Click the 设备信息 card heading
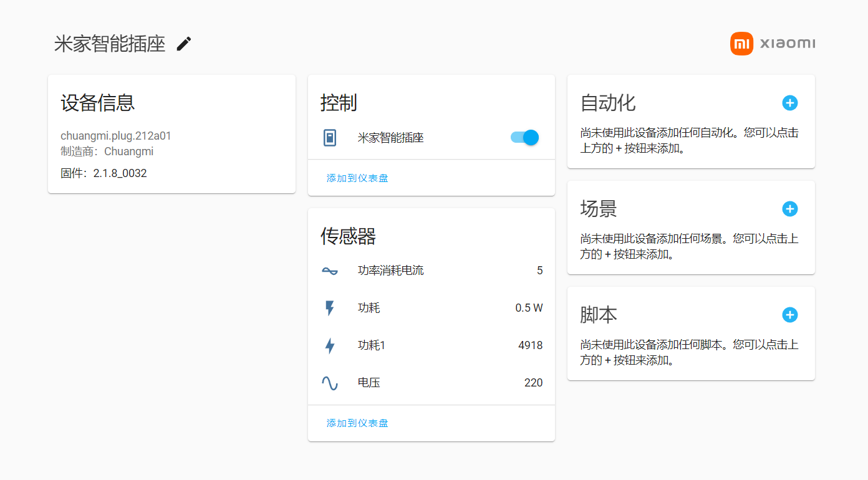 pos(98,103)
